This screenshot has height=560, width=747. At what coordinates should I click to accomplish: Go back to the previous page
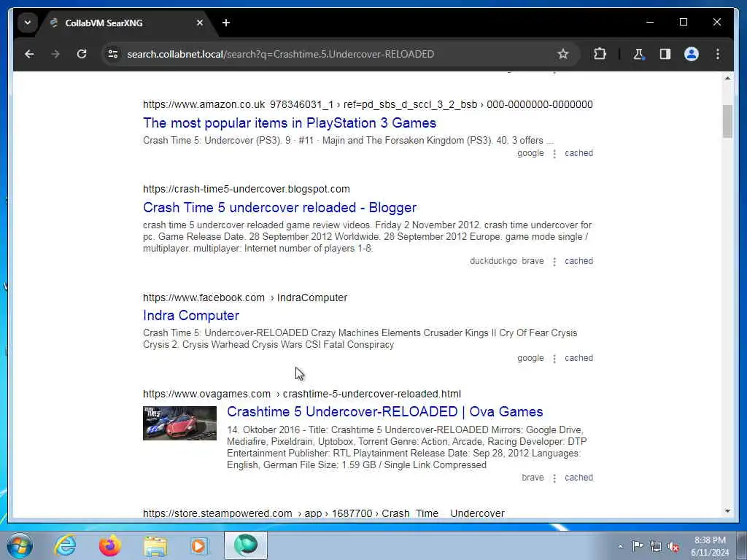[x=29, y=54]
